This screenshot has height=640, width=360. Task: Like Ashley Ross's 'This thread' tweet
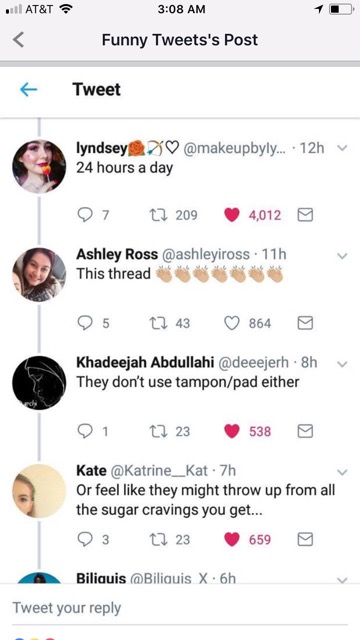(232, 324)
